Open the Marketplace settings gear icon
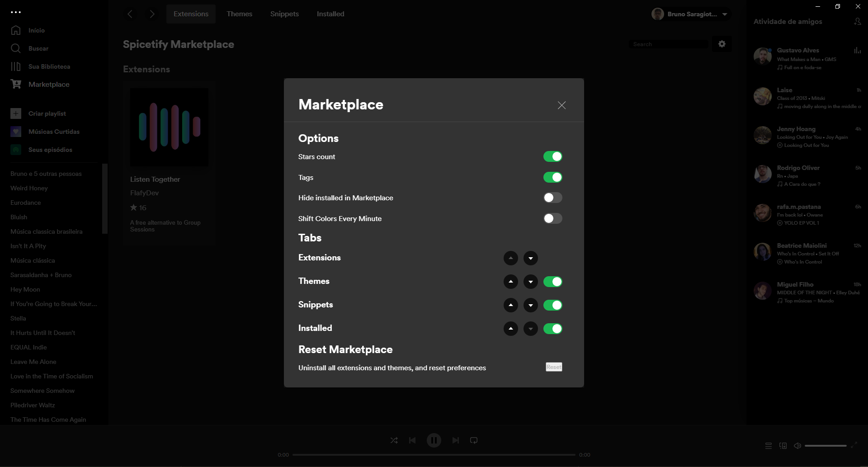Viewport: 868px width, 467px height. (722, 44)
